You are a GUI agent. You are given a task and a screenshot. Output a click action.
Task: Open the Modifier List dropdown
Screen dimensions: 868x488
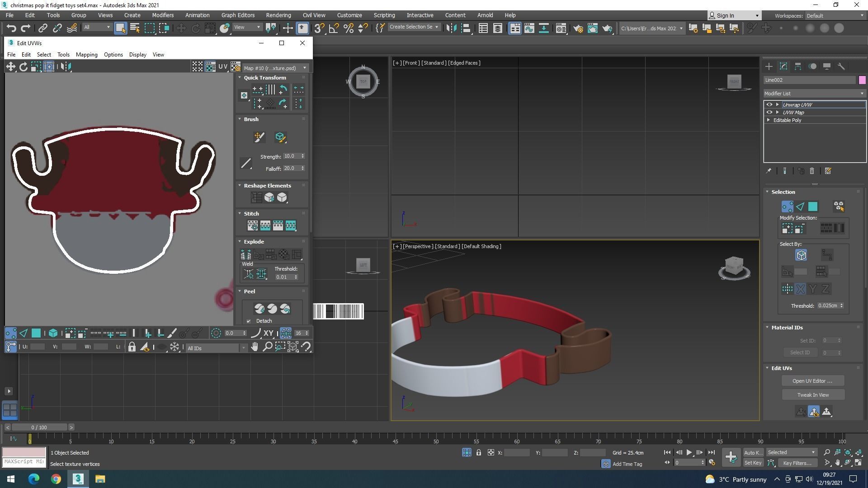pos(814,94)
